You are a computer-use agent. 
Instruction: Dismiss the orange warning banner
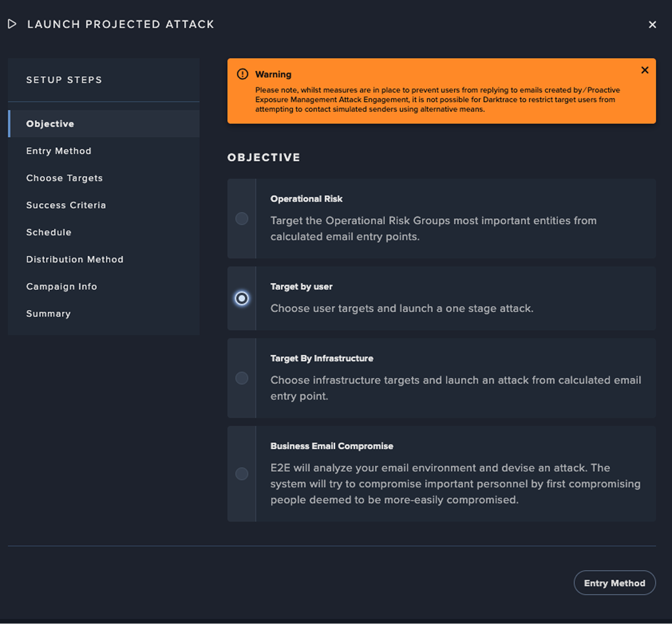645,71
